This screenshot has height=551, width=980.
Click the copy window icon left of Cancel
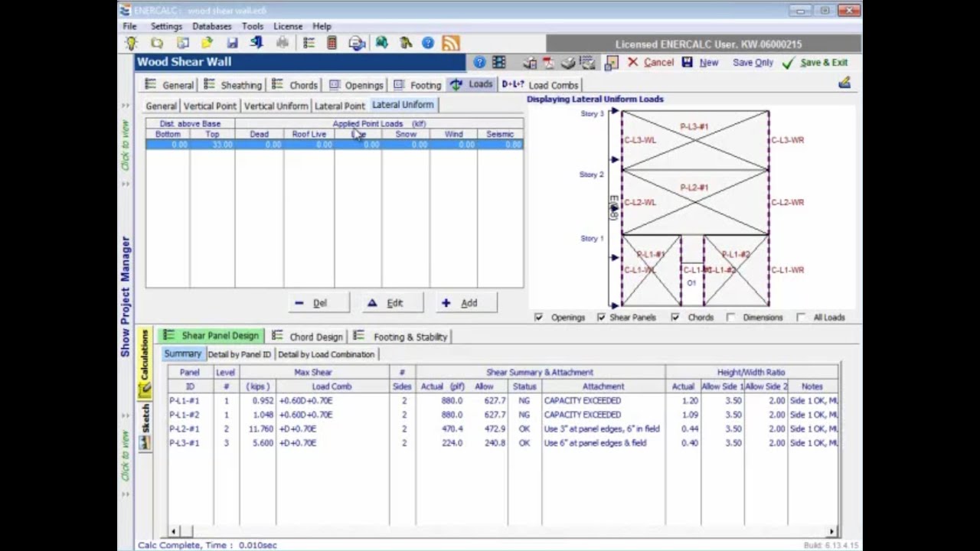[x=611, y=63]
